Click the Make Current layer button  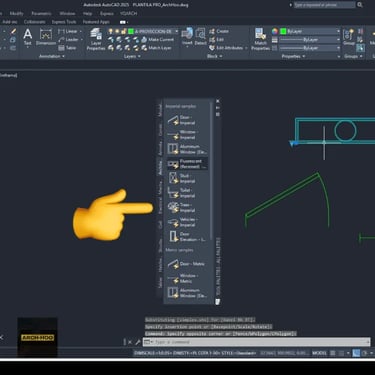click(158, 40)
